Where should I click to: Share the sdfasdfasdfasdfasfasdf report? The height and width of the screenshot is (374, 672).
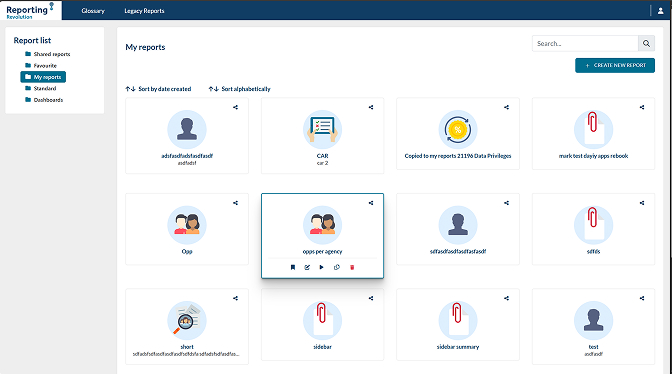(506, 203)
